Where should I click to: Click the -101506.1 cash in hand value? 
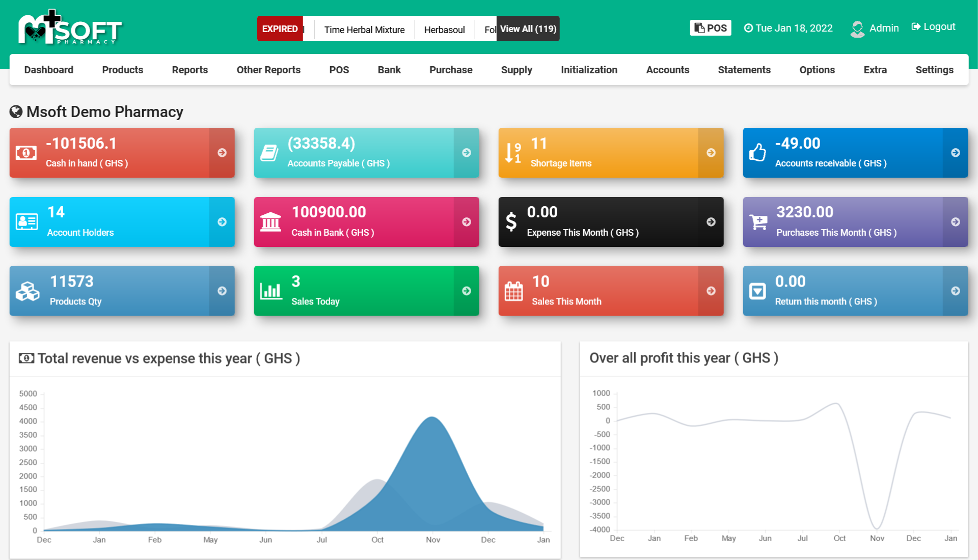click(81, 144)
